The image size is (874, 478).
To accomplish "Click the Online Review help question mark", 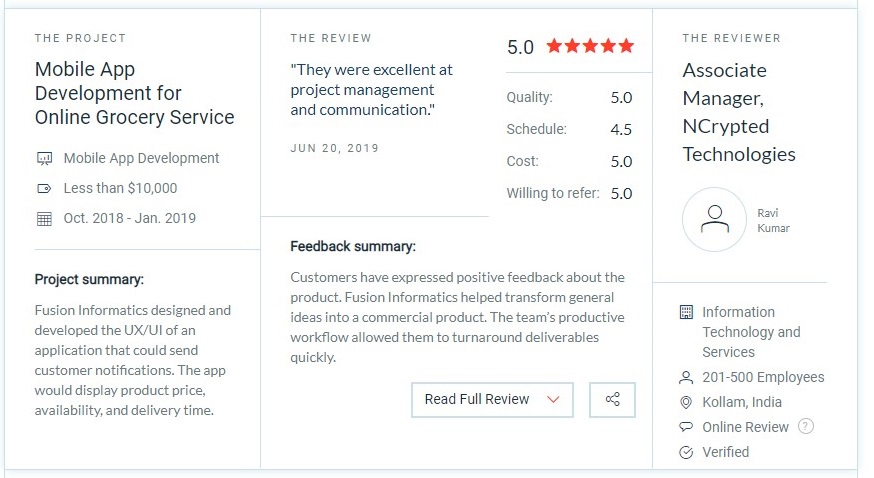I will 806,426.
